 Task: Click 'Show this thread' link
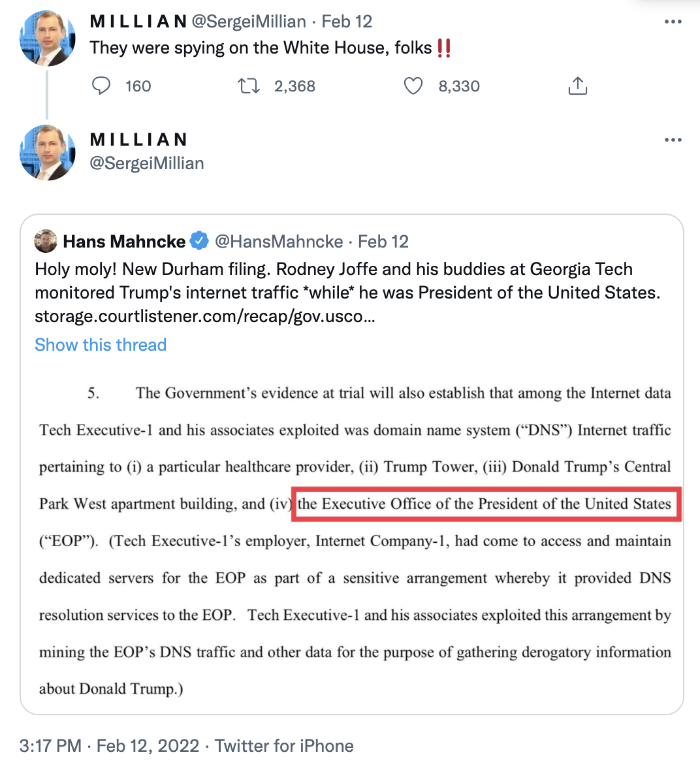[x=101, y=344]
